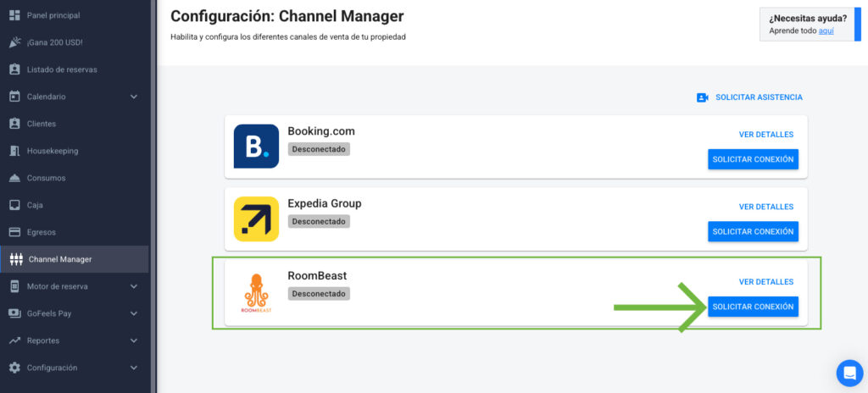Click the Configuración gear icon
This screenshot has height=393, width=868.
[15, 368]
